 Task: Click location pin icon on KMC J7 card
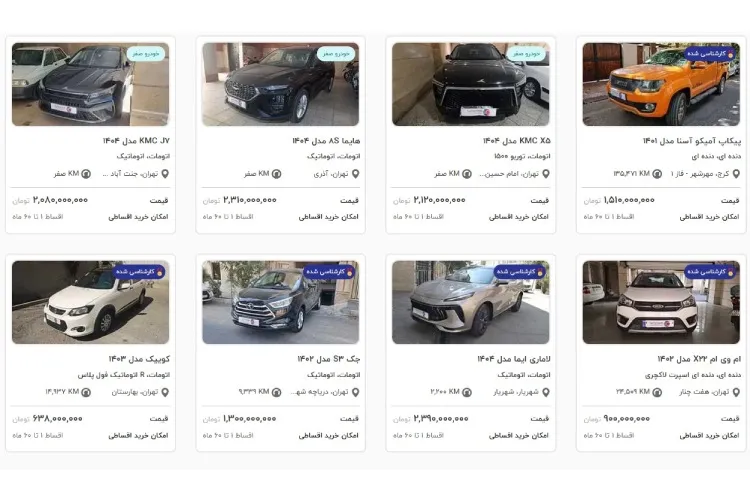tap(165, 174)
